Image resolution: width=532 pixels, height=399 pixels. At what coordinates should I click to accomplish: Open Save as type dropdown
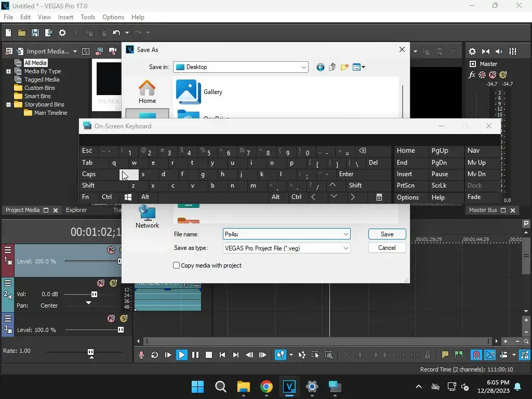345,248
